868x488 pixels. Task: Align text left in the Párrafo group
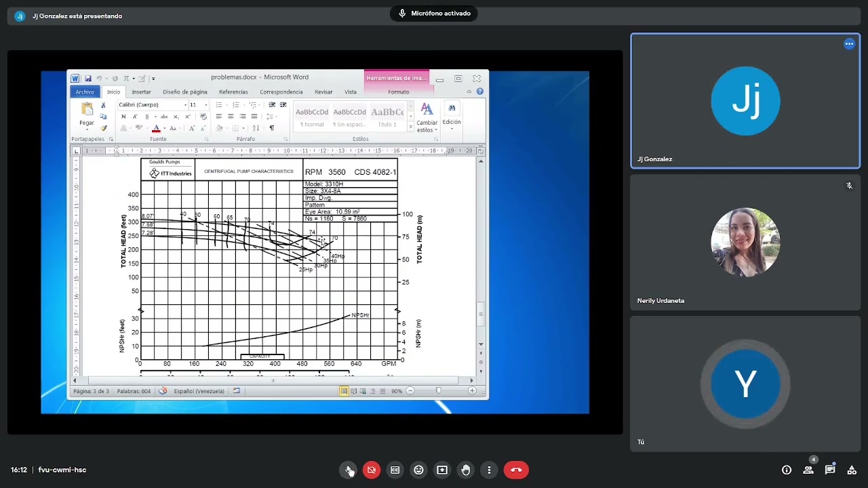point(219,117)
